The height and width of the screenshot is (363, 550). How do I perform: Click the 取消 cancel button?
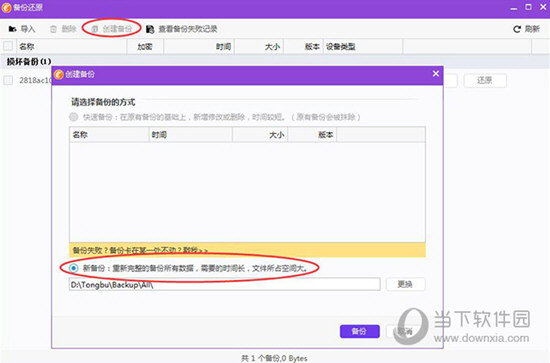pyautogui.click(x=404, y=331)
